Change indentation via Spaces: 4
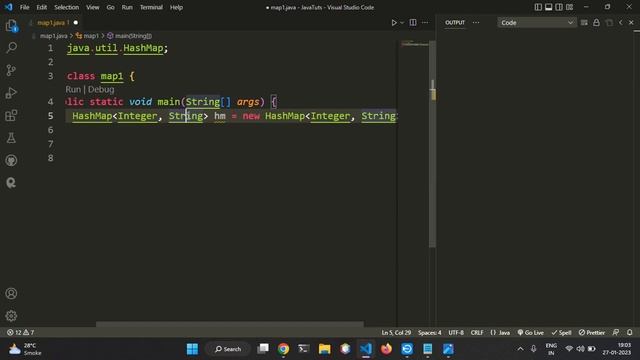 pos(430,333)
